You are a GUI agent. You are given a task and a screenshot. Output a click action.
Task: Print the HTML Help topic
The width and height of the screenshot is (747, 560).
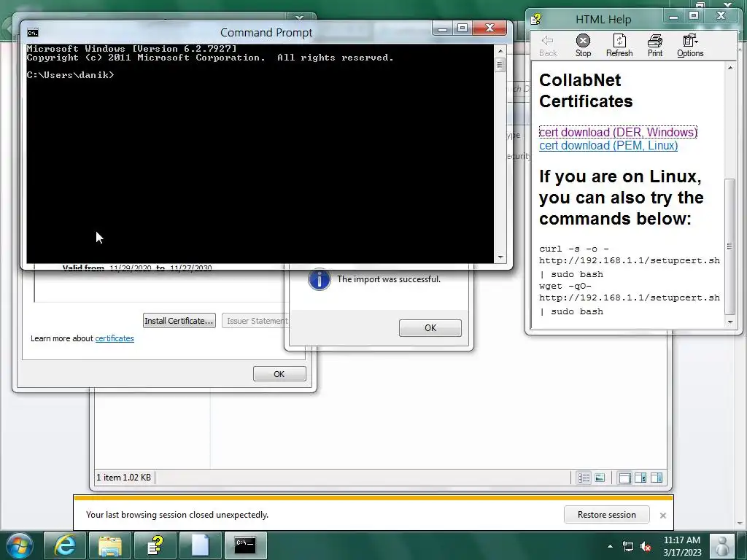pos(655,46)
